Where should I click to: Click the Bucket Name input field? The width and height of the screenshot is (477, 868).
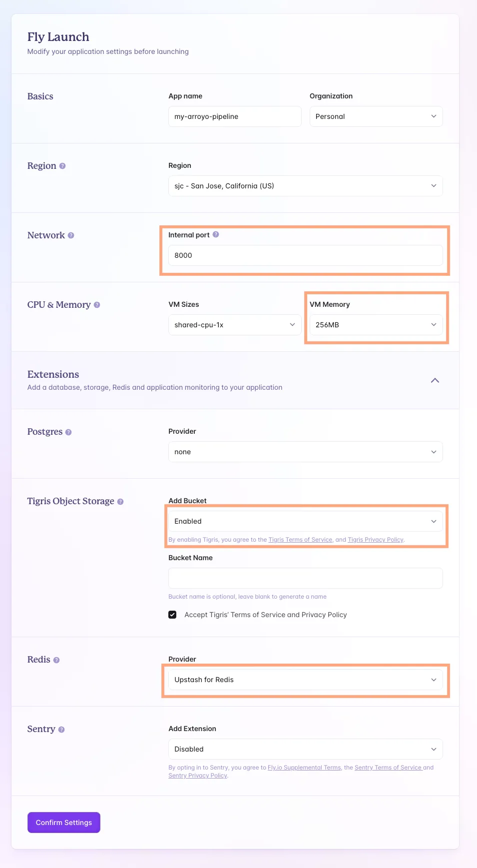pos(305,578)
